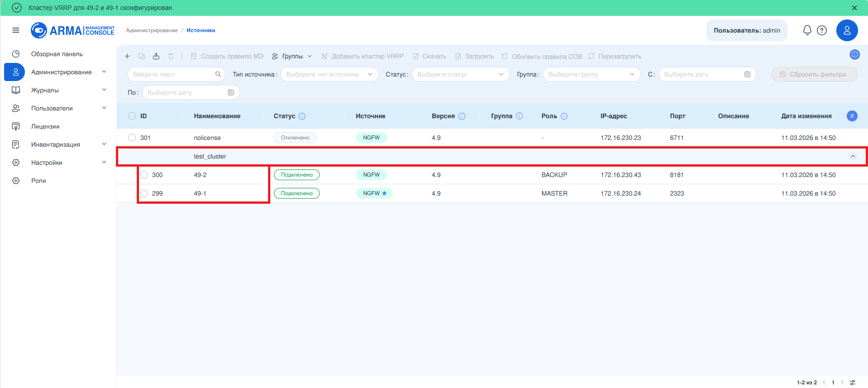Collapse the test_cluster group row

[x=853, y=156]
